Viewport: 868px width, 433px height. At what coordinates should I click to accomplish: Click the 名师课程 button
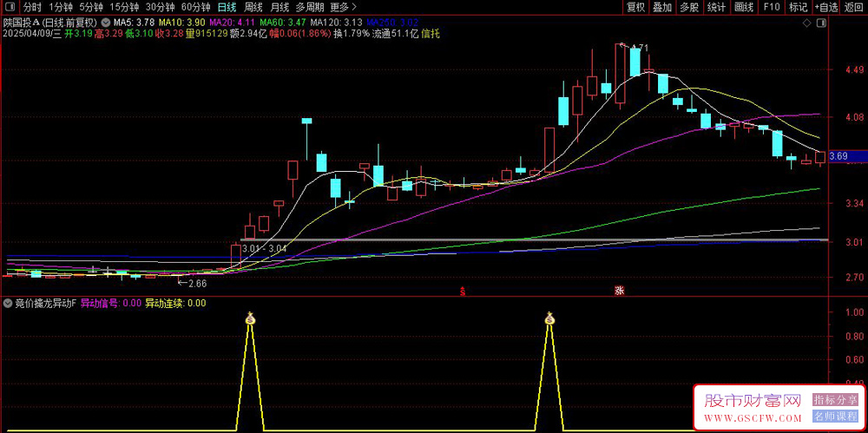click(x=835, y=417)
